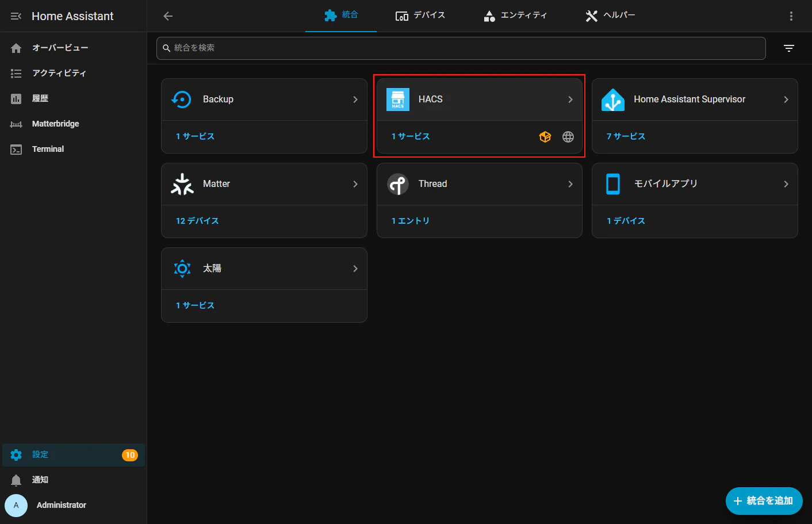Open the three-dot overflow menu
The image size is (812, 524).
[791, 16]
